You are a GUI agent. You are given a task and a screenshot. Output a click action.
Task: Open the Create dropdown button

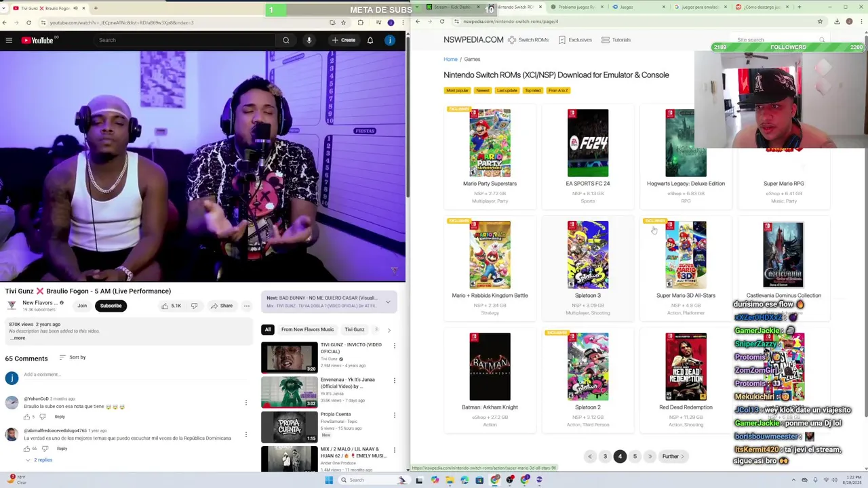[x=344, y=40]
